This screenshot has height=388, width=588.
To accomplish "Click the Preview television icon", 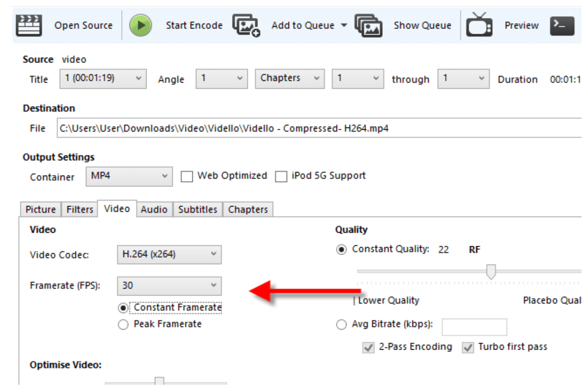I will point(479,25).
